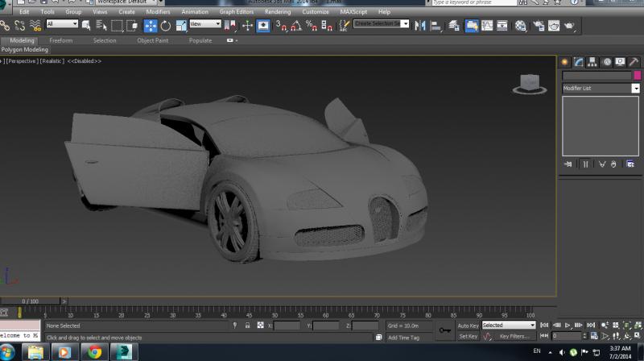Click Use Pivot Point Center icon
The width and height of the screenshot is (644, 361).
point(230,26)
